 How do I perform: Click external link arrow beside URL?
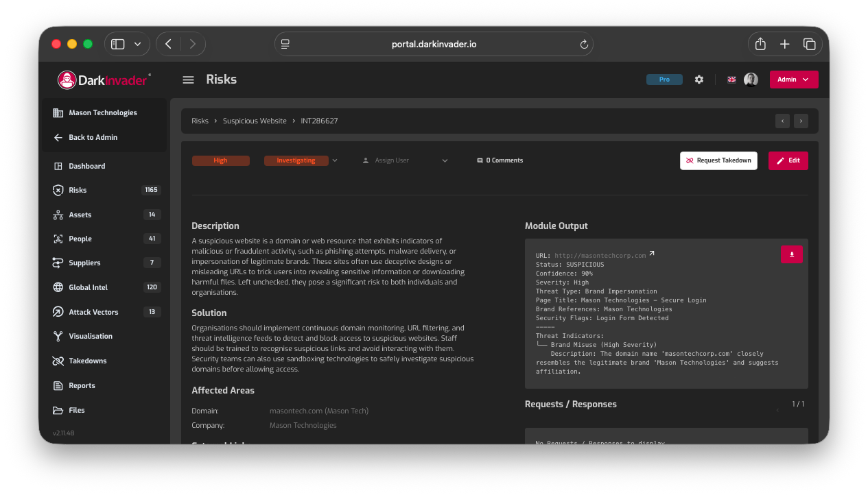[x=652, y=254]
